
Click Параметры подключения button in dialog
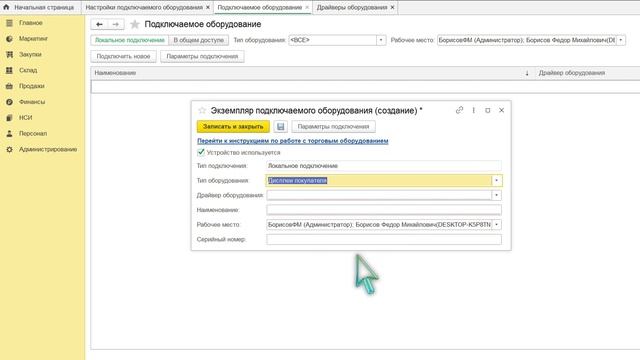pyautogui.click(x=333, y=127)
